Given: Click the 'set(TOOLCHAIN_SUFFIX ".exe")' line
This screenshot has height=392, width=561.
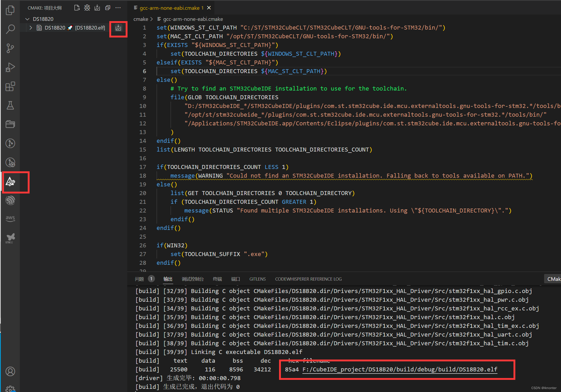Looking at the screenshot, I should 219,254.
